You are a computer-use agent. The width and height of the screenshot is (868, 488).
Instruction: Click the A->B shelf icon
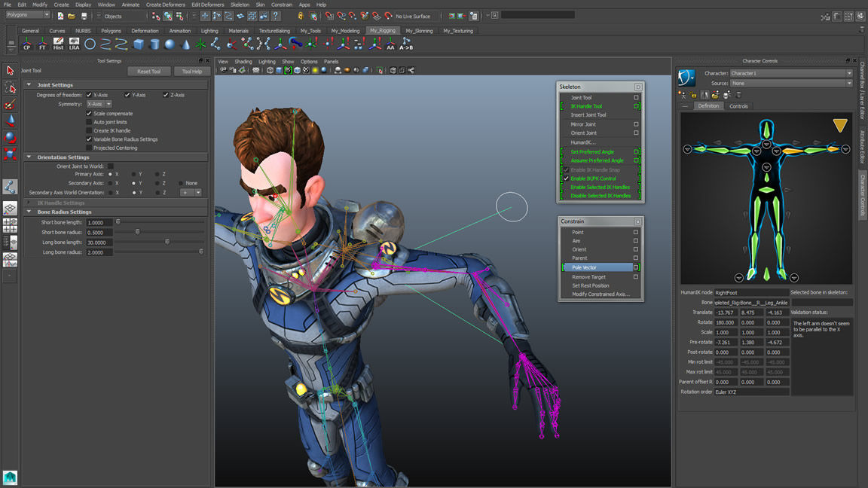(x=406, y=44)
